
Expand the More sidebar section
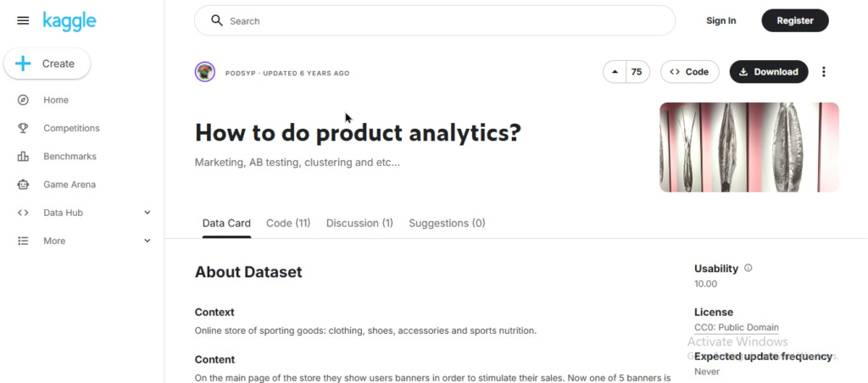pos(147,241)
